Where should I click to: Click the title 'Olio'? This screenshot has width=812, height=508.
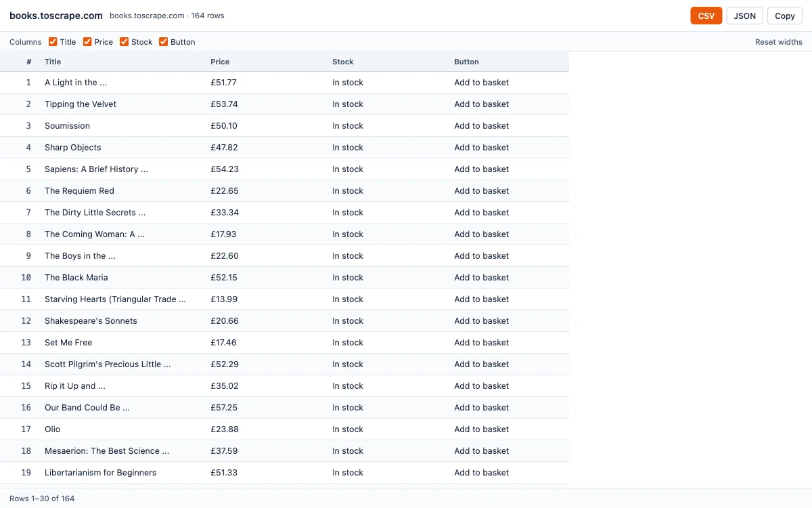[53, 429]
